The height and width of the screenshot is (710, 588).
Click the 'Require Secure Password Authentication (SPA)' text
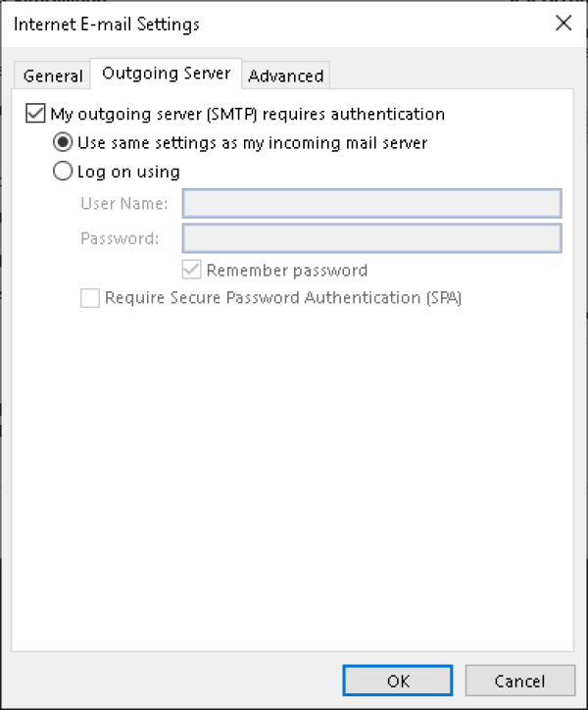tap(282, 298)
